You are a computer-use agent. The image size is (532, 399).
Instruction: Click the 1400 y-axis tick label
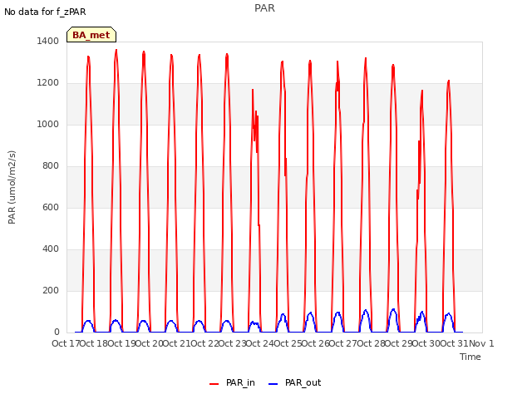pos(48,41)
